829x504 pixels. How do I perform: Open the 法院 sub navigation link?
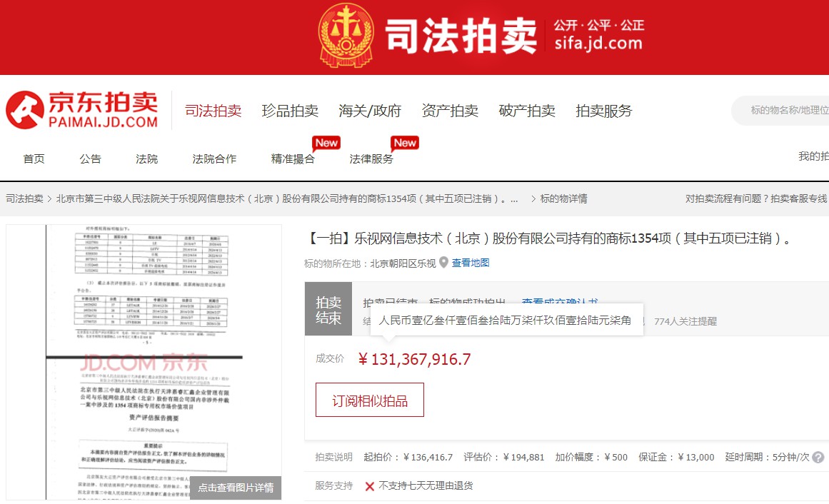(x=147, y=158)
